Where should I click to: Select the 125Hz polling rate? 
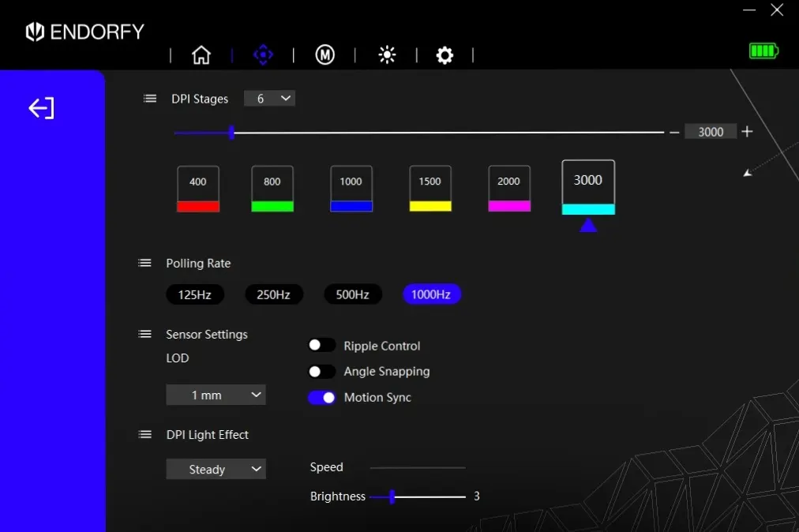coord(194,294)
